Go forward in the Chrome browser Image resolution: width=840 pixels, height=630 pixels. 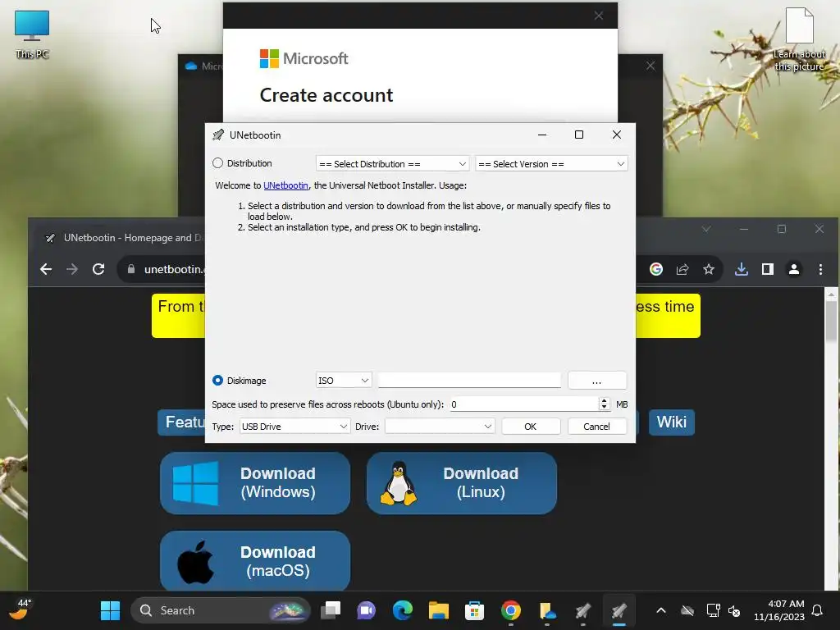click(x=72, y=269)
